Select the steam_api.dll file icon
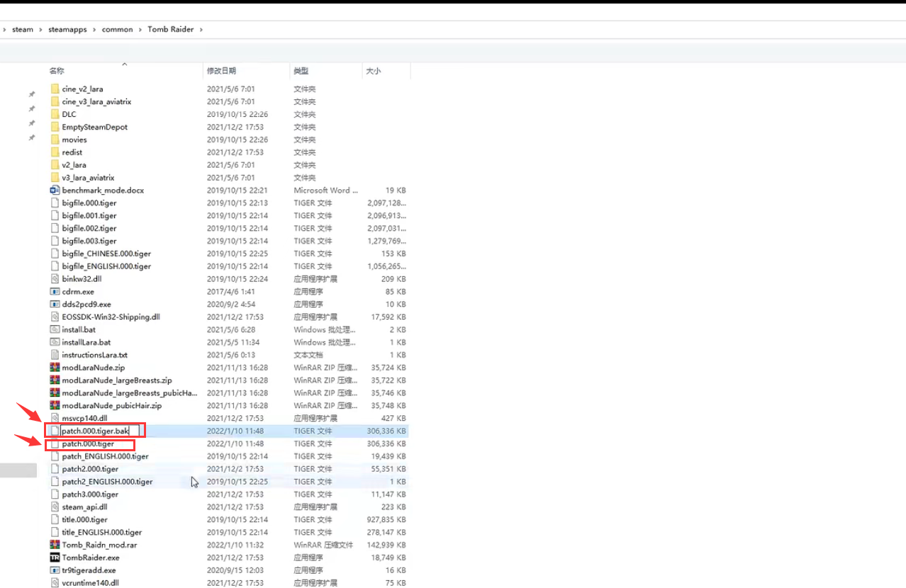 click(x=55, y=507)
